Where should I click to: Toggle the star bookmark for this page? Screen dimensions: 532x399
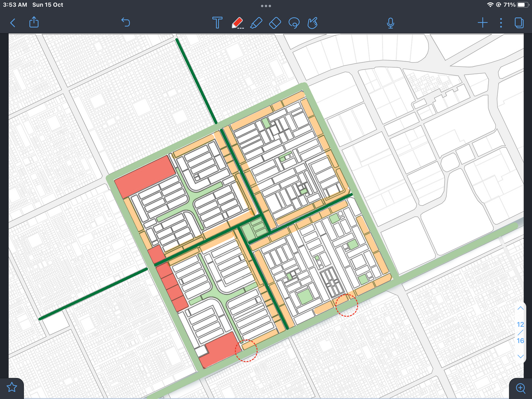(12, 387)
